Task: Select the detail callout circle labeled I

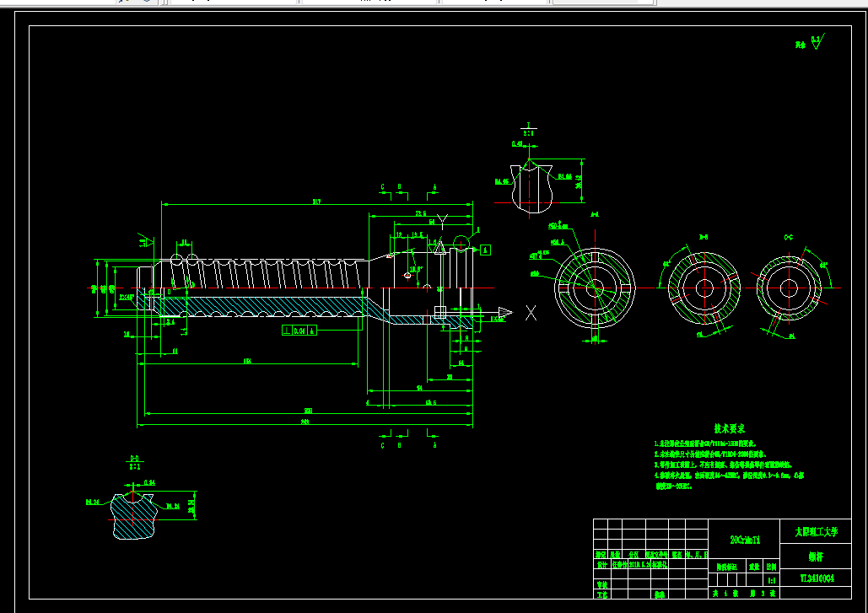Action: click(x=461, y=244)
